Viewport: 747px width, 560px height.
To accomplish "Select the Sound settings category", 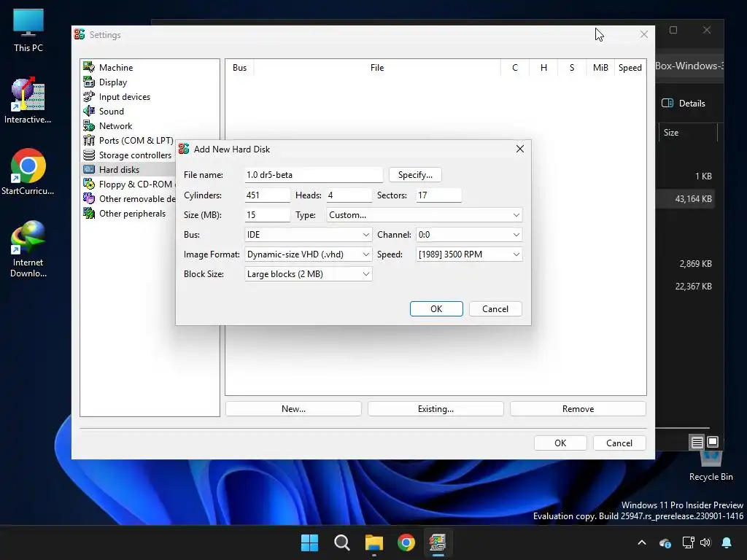I will (x=111, y=112).
